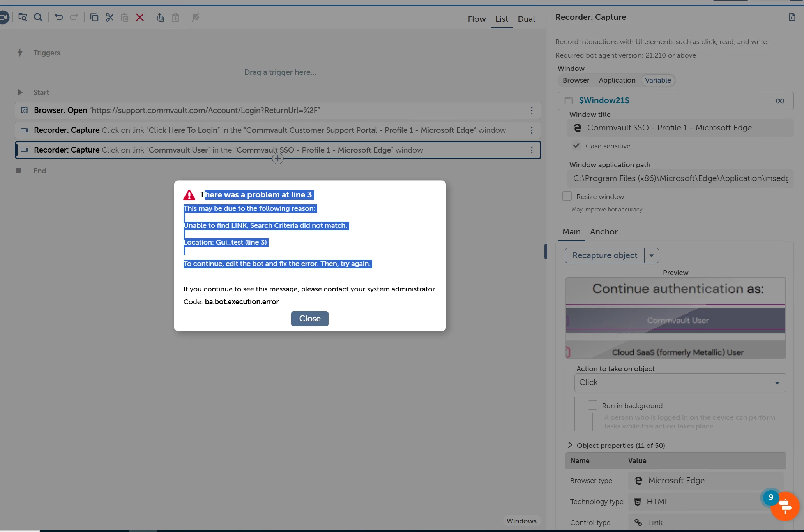Screen dimensions: 804x532
Task: Click the captured object preview image
Action: tap(675, 318)
